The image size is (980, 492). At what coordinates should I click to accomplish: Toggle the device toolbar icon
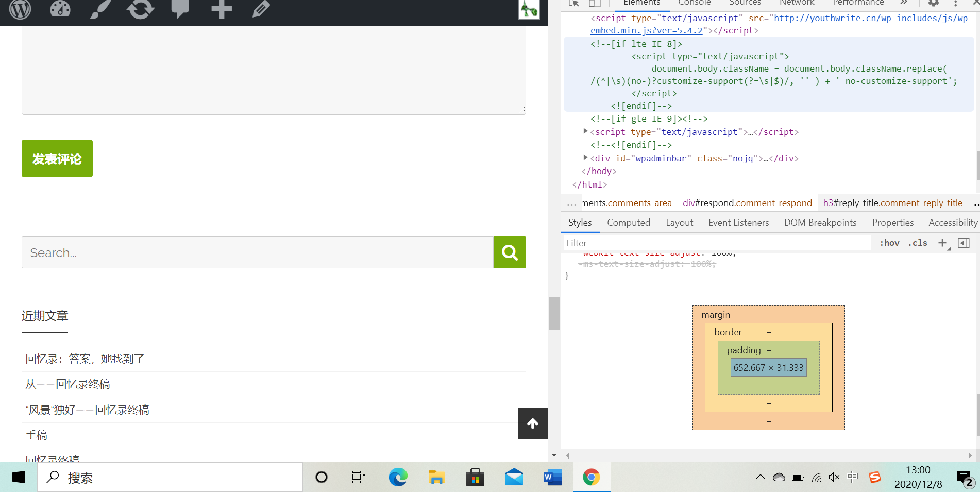tap(595, 3)
